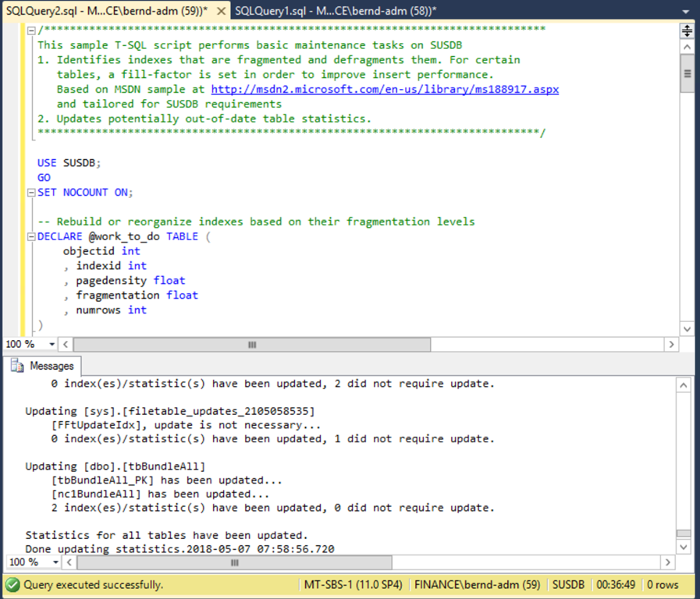The height and width of the screenshot is (599, 700).
Task: Open the Messages pane zoom dropdown
Action: 52,562
